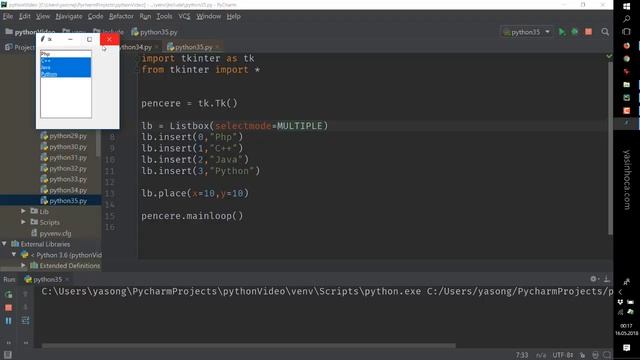The height and width of the screenshot is (360, 640).
Task: Expand the Scripts folder
Action: (23, 222)
